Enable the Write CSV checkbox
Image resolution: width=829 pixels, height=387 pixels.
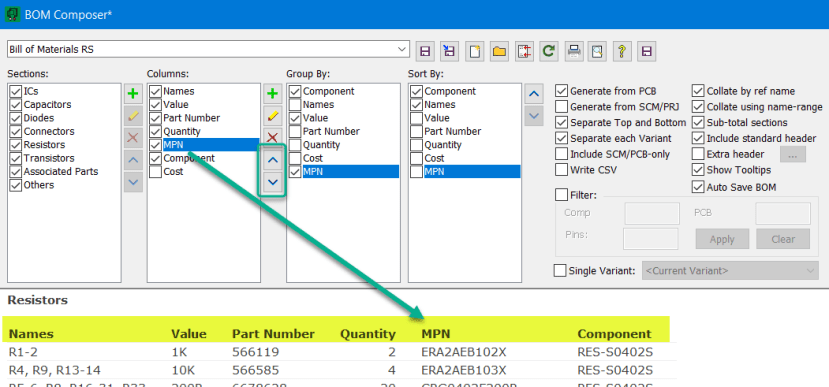pos(561,170)
